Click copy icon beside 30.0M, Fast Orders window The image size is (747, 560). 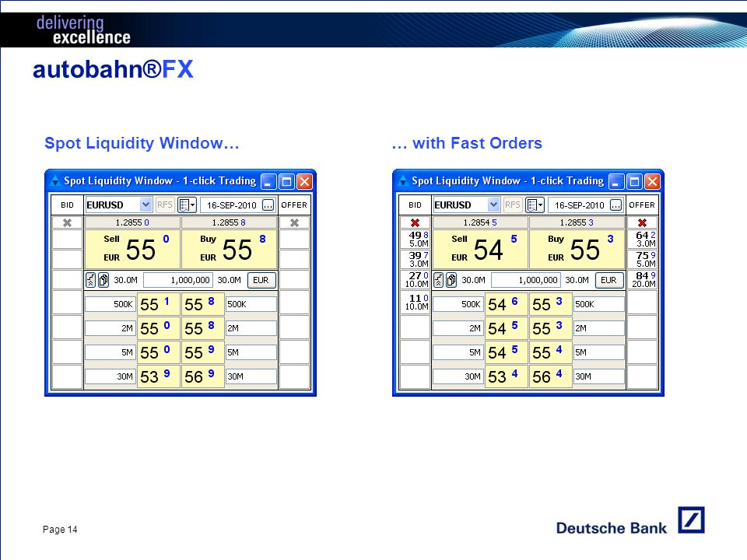point(451,280)
